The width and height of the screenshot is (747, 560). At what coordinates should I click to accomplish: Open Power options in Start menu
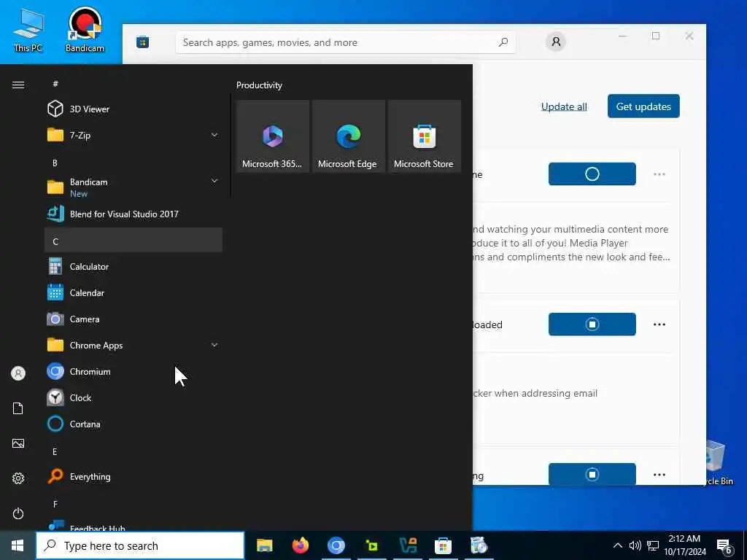[x=18, y=513]
